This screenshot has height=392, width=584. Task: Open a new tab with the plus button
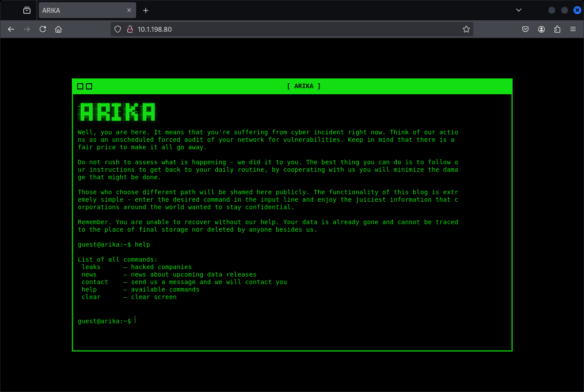coord(145,10)
